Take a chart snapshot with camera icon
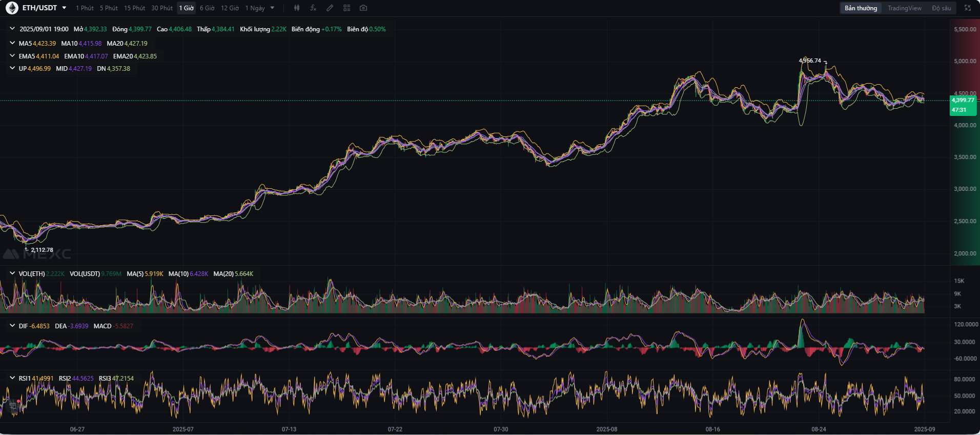Screen dimensions: 980x435 [363, 8]
